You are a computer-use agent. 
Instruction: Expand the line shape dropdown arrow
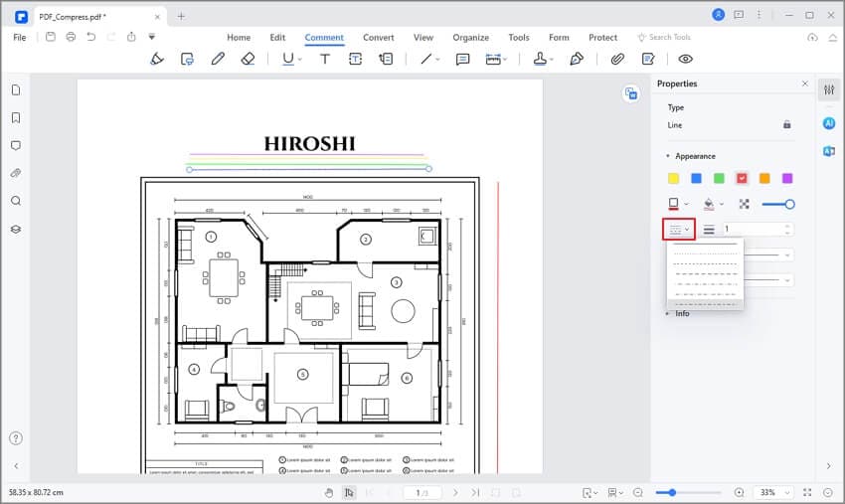(x=437, y=60)
